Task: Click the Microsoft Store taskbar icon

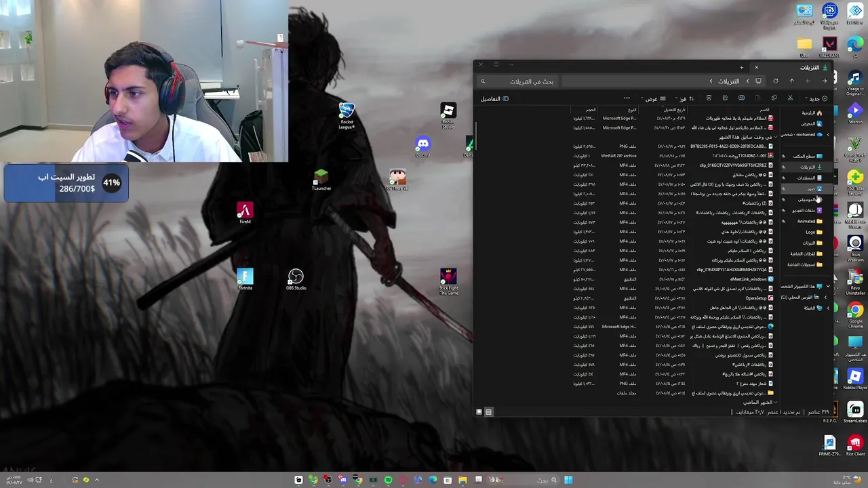Action: point(448,480)
